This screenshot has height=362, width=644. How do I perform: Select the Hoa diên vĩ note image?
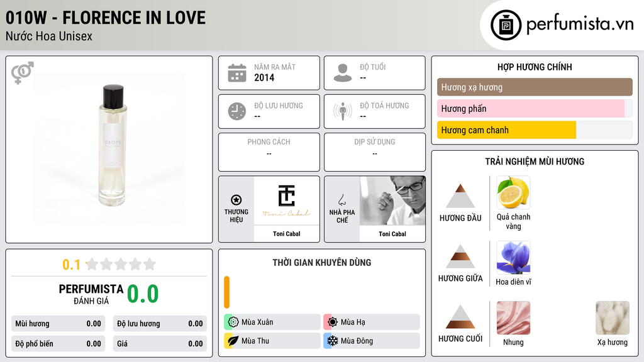coord(513,258)
